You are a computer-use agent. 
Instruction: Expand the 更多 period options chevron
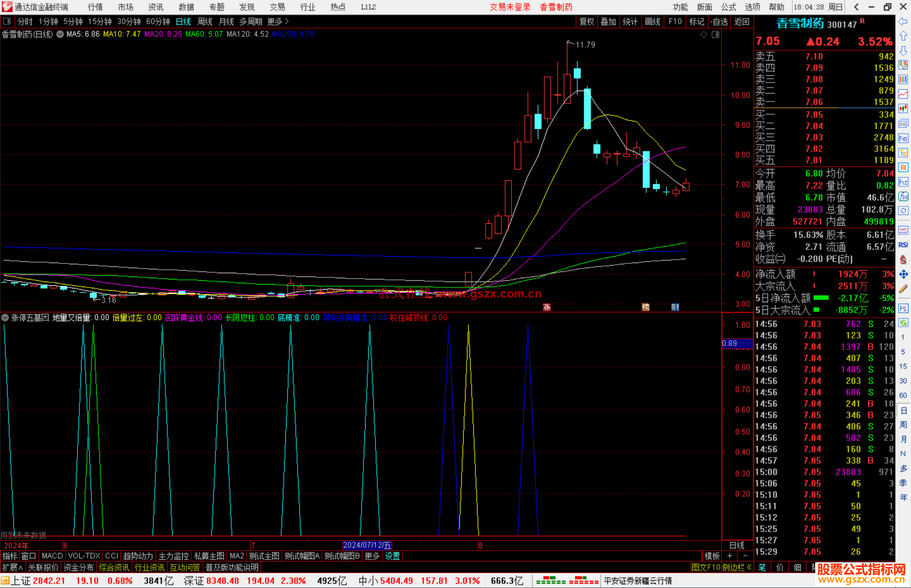point(287,21)
